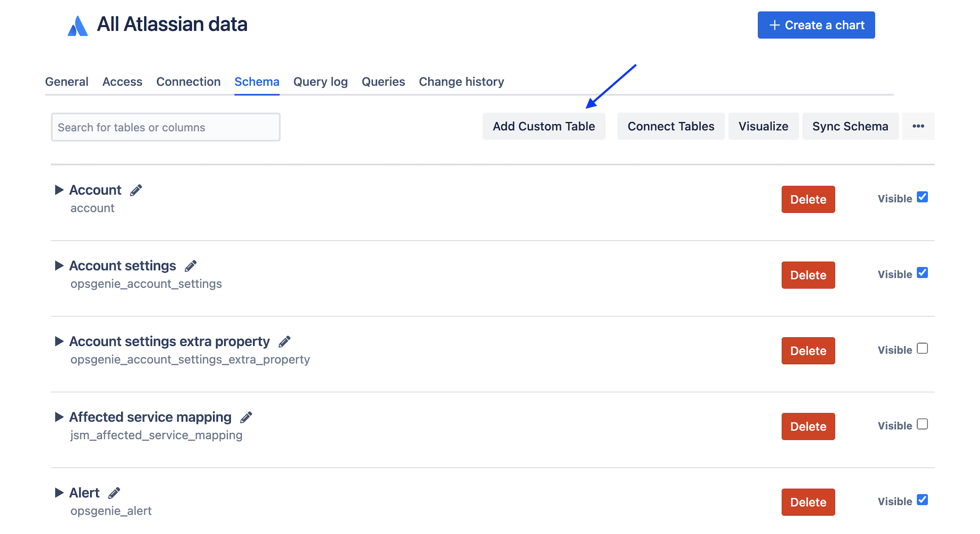Open the Change history tab
The image size is (980, 534).
pyautogui.click(x=461, y=82)
